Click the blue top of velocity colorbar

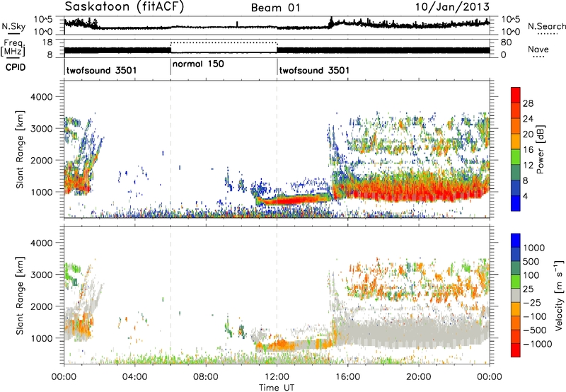[x=516, y=241]
